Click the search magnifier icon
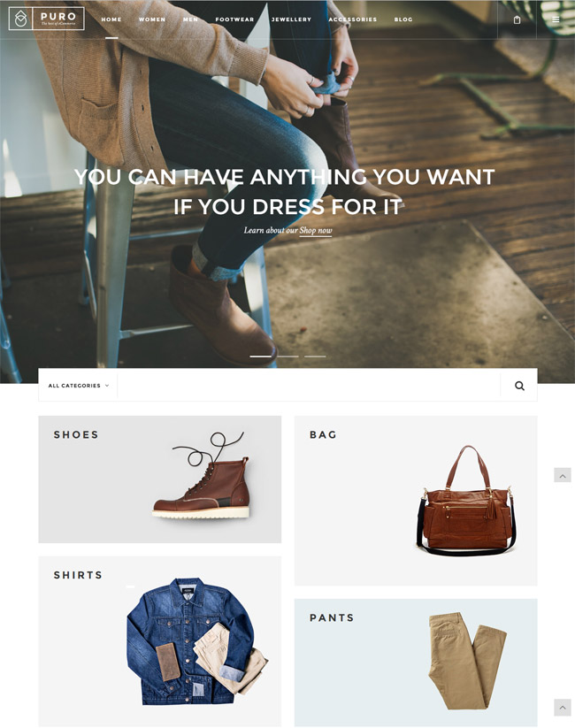The image size is (575, 728). click(519, 386)
